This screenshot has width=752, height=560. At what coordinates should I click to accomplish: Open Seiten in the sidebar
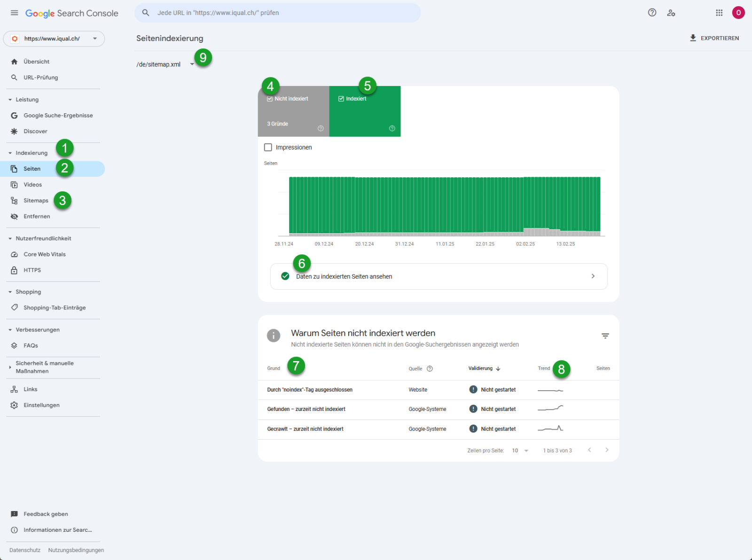tap(52, 169)
